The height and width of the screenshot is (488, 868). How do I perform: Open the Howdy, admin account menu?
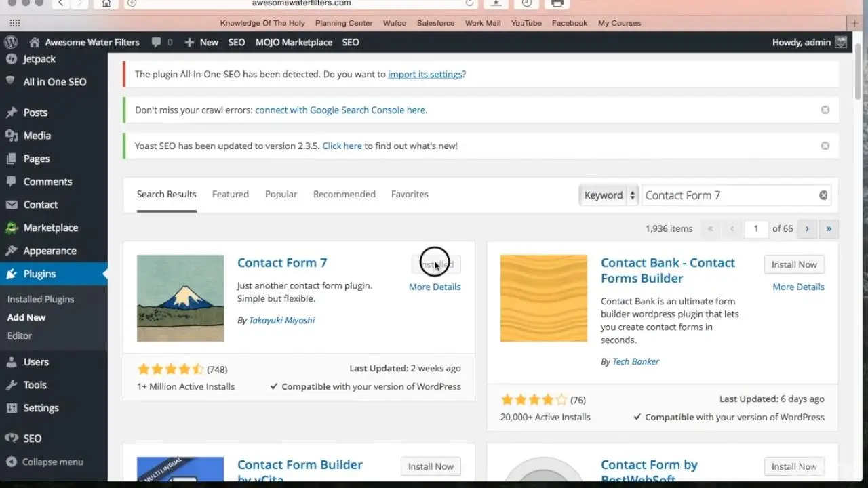pyautogui.click(x=810, y=42)
